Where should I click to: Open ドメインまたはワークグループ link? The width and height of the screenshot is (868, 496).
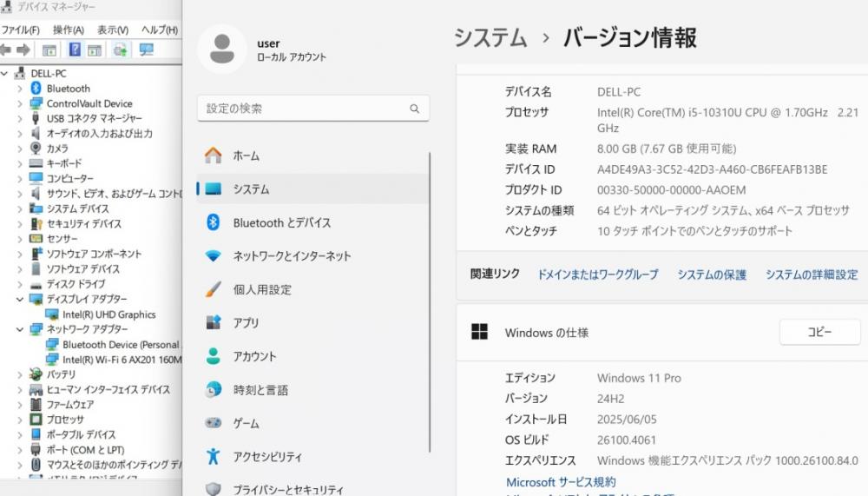(x=598, y=274)
